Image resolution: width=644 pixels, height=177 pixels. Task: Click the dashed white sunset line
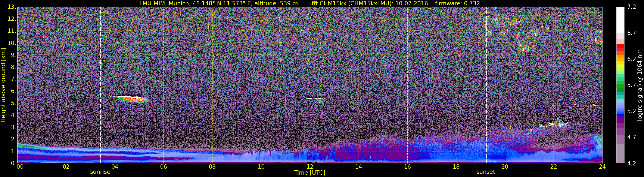click(486, 85)
